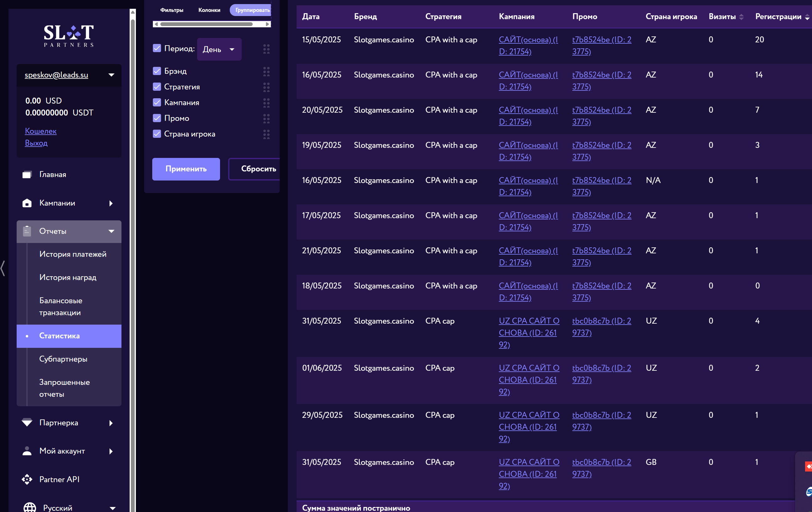The image size is (812, 512).
Task: Sort by Регистрации column arrows
Action: pyautogui.click(x=807, y=17)
